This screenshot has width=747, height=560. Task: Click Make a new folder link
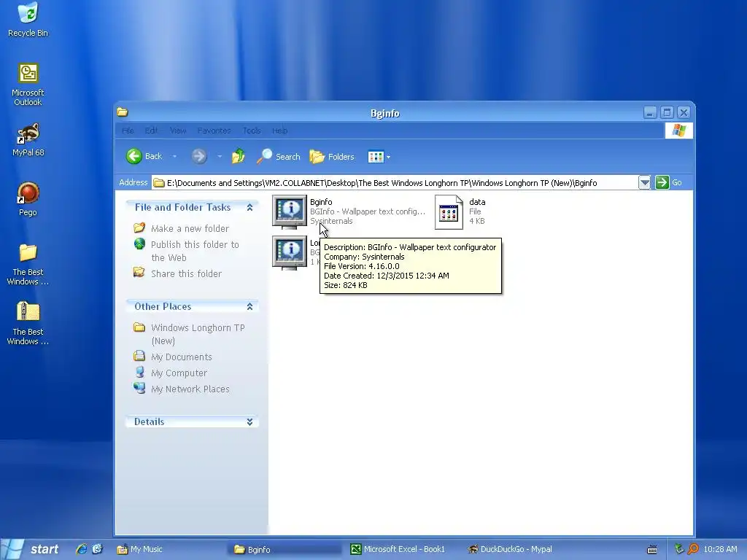click(x=190, y=228)
